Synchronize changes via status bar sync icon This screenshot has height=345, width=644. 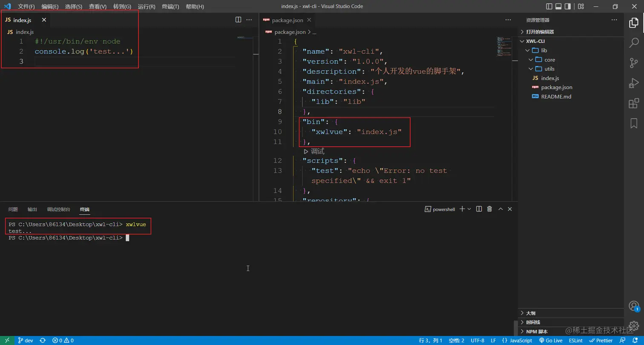click(43, 340)
